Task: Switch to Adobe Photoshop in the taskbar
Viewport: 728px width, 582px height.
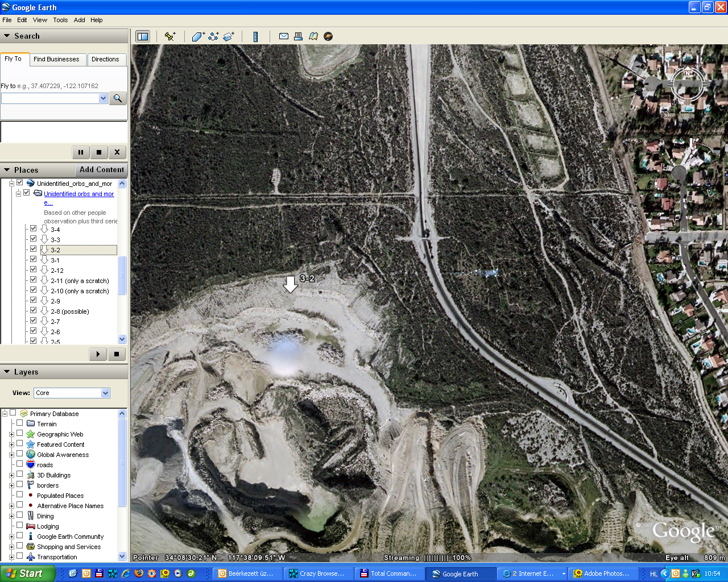Action: (603, 573)
